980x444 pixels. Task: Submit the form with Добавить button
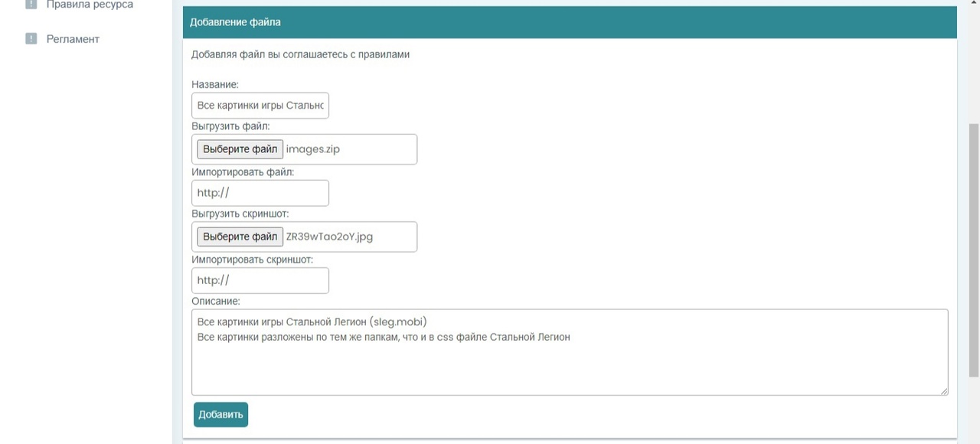(220, 414)
